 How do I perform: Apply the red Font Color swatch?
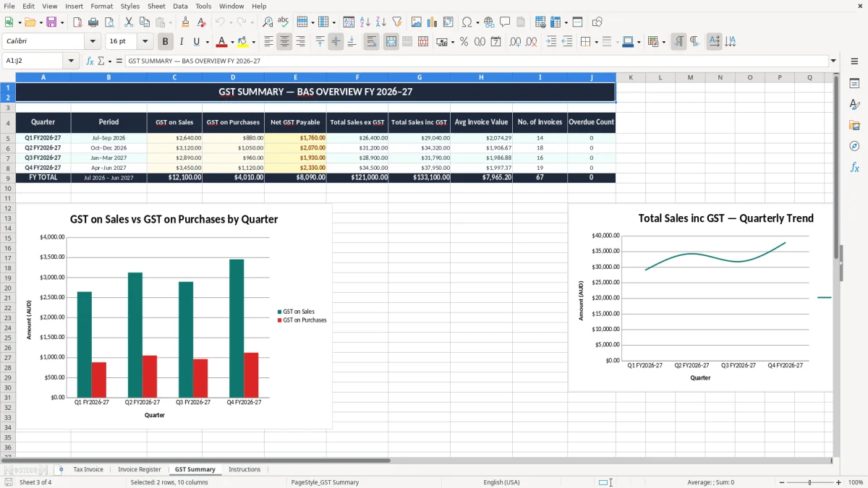[222, 42]
